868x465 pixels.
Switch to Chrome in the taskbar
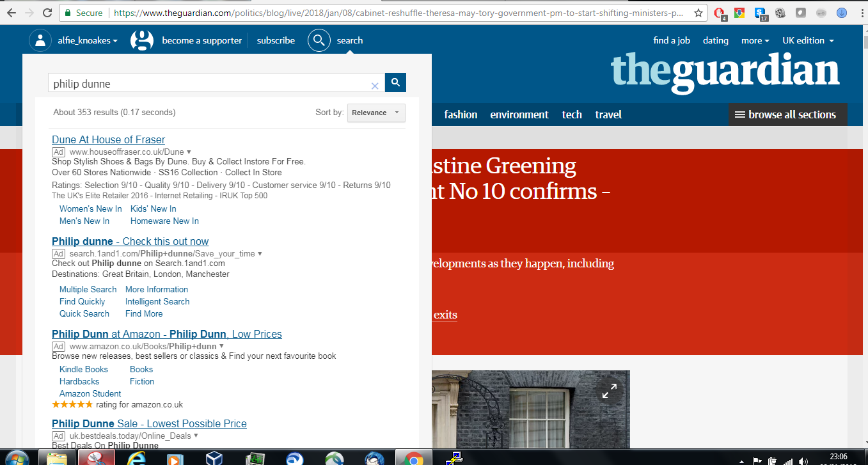[414, 458]
